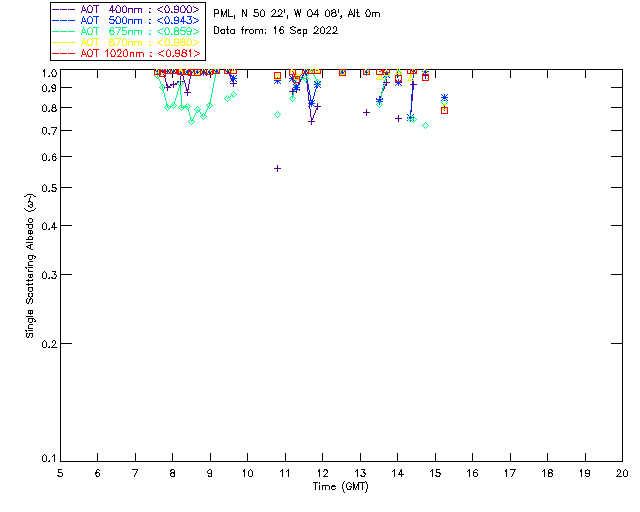Image resolution: width=640 pixels, height=512 pixels.
Task: Click the 'Data from: 16 Sep 2022' text
Action: pos(276,31)
